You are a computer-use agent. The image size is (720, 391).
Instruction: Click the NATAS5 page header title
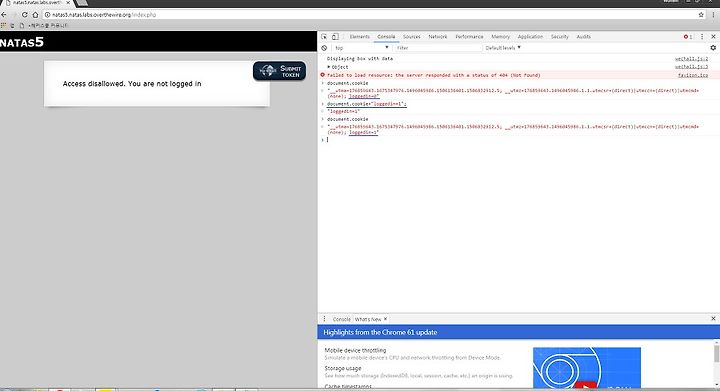click(x=22, y=43)
